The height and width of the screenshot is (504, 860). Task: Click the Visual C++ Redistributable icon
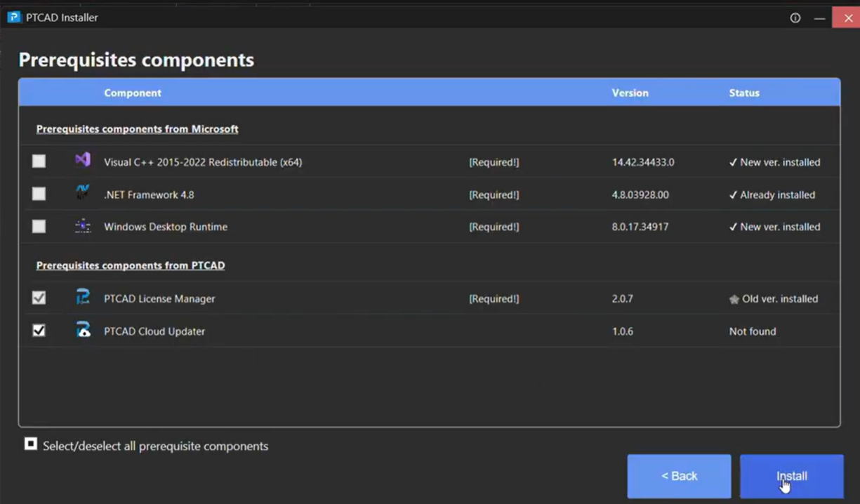click(x=83, y=161)
